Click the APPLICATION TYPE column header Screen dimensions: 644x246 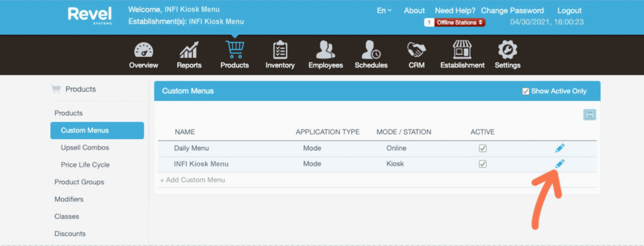click(327, 132)
